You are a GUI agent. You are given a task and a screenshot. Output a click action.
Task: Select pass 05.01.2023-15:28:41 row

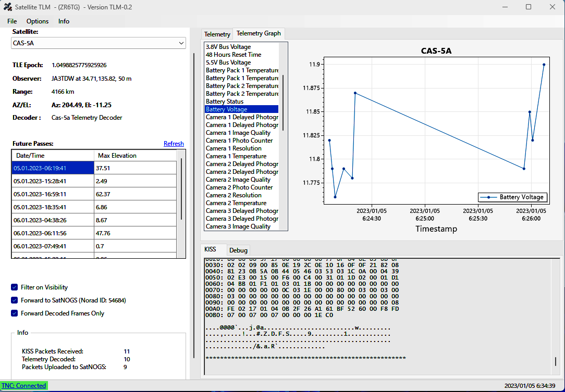pos(94,181)
